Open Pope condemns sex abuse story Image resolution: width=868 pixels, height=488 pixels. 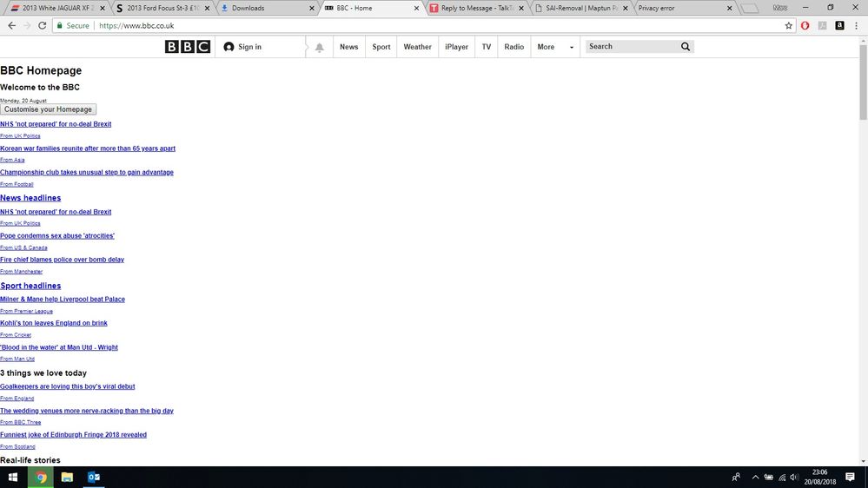point(57,235)
